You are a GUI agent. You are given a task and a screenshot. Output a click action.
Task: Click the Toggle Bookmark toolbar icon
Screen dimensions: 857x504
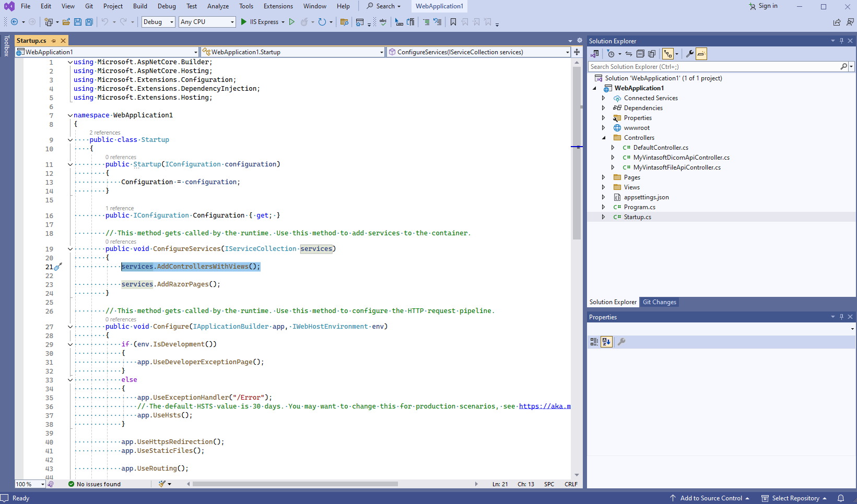453,22
